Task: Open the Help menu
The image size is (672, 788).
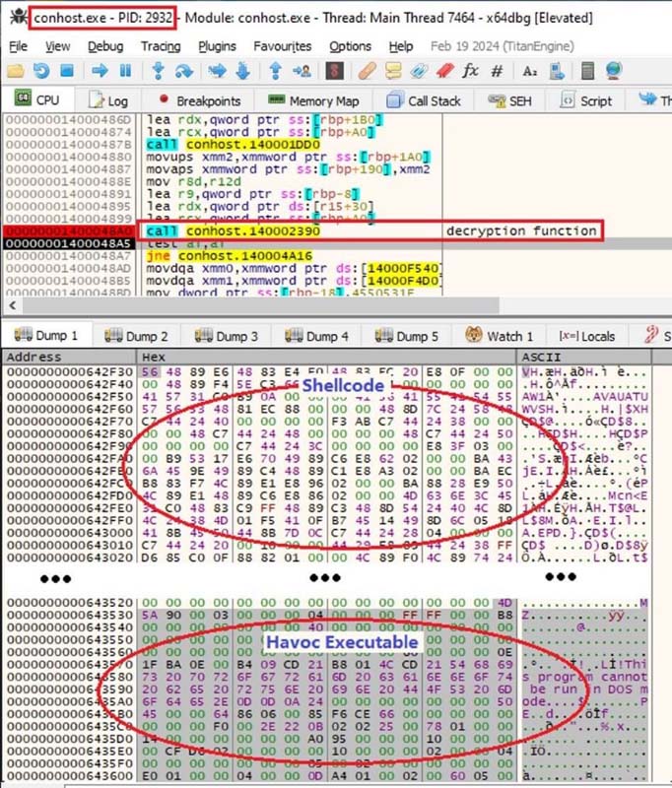Action: (x=401, y=46)
